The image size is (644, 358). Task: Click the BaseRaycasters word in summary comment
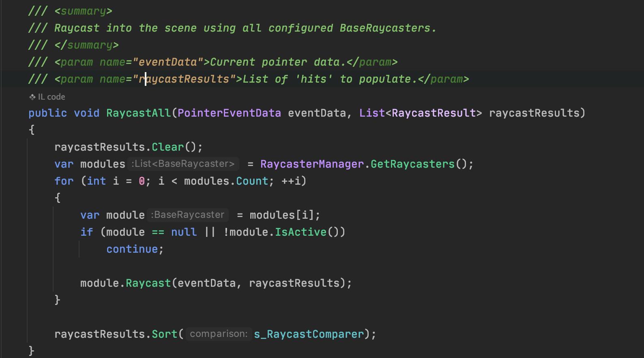click(385, 28)
